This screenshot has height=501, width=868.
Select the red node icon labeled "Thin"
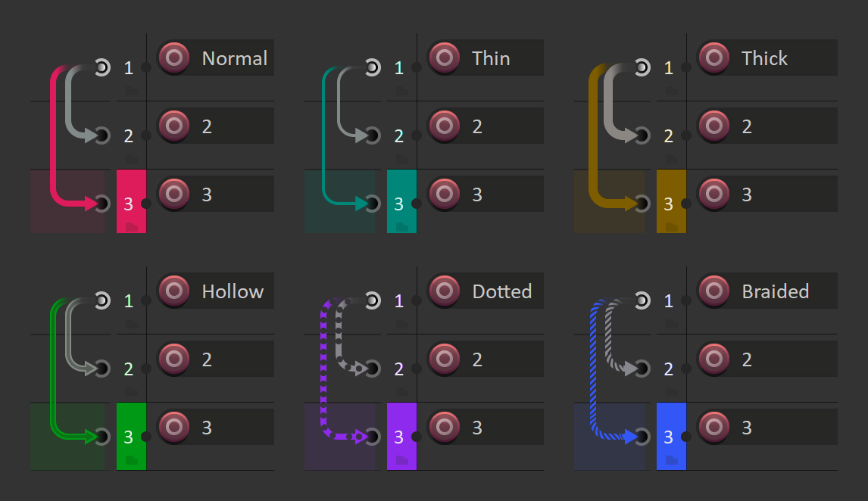[444, 58]
